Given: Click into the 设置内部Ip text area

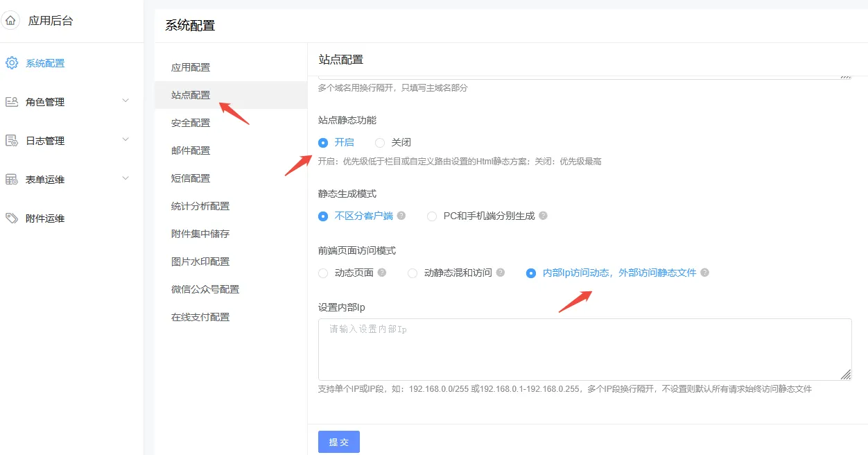Looking at the screenshot, I should tap(584, 350).
